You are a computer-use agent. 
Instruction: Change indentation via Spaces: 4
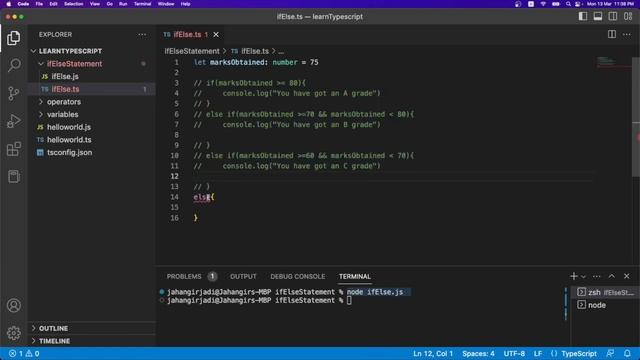[478, 353]
